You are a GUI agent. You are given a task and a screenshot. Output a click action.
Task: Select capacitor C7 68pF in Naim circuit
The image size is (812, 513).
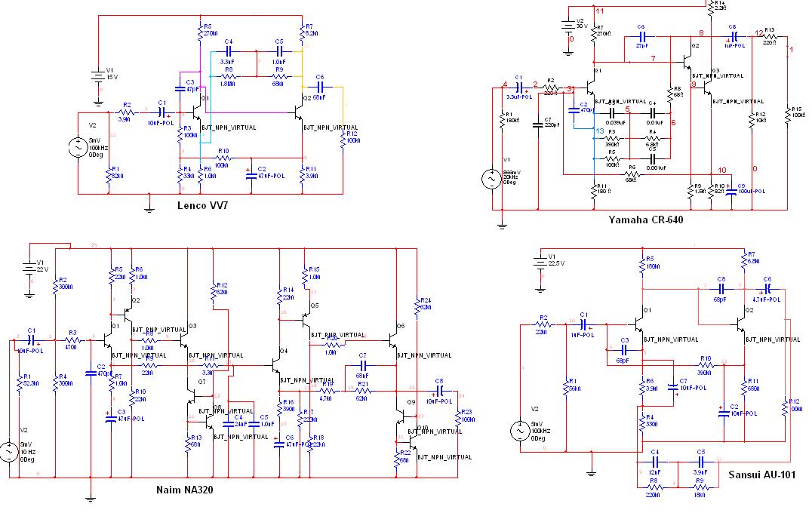tap(364, 365)
